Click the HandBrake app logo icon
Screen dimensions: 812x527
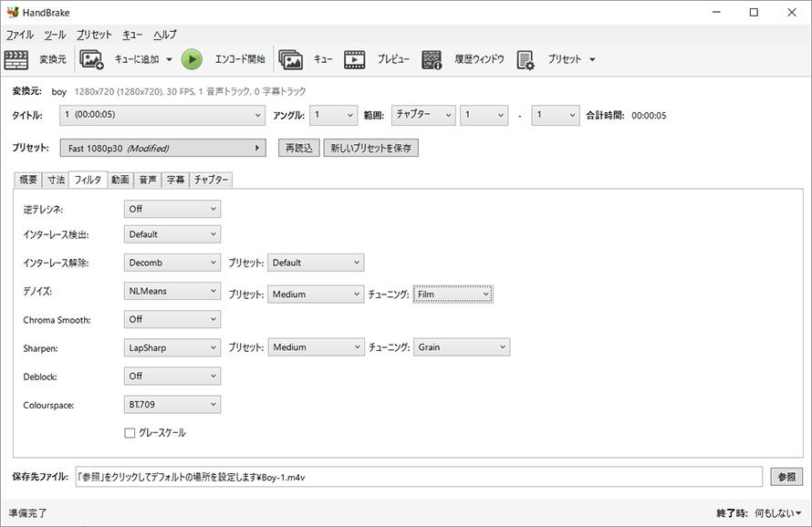click(13, 12)
